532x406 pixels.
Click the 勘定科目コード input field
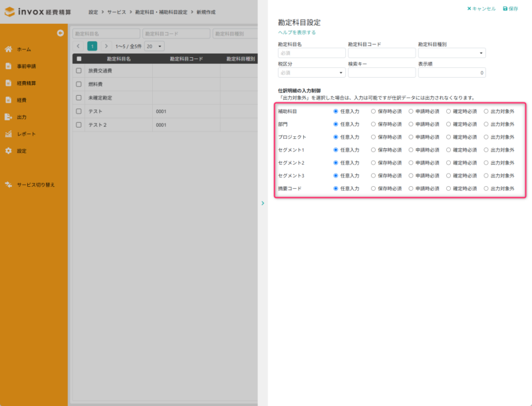tap(380, 53)
